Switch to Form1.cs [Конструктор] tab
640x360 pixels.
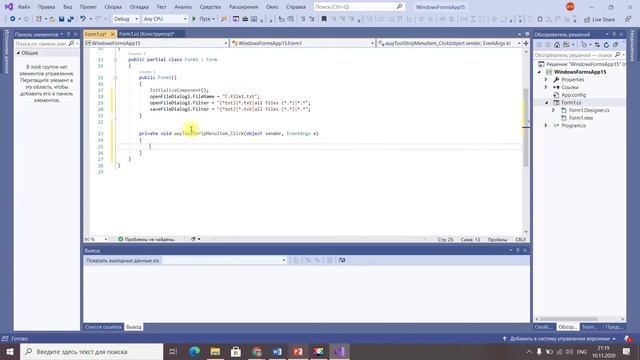147,34
